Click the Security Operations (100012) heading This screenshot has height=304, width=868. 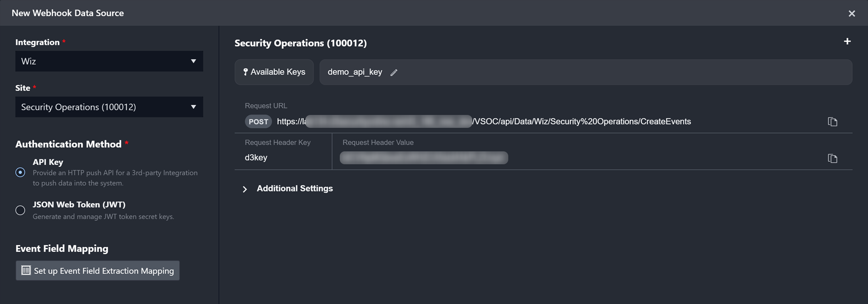(300, 43)
